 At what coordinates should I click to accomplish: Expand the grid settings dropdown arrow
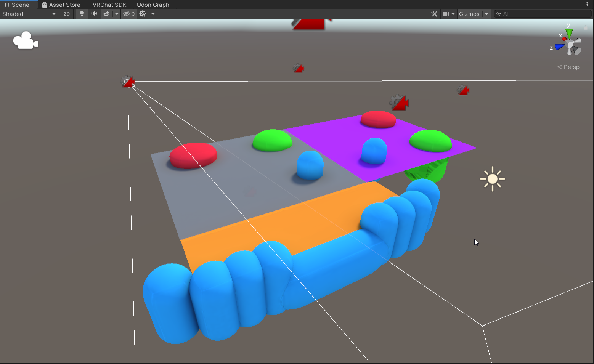click(x=153, y=14)
